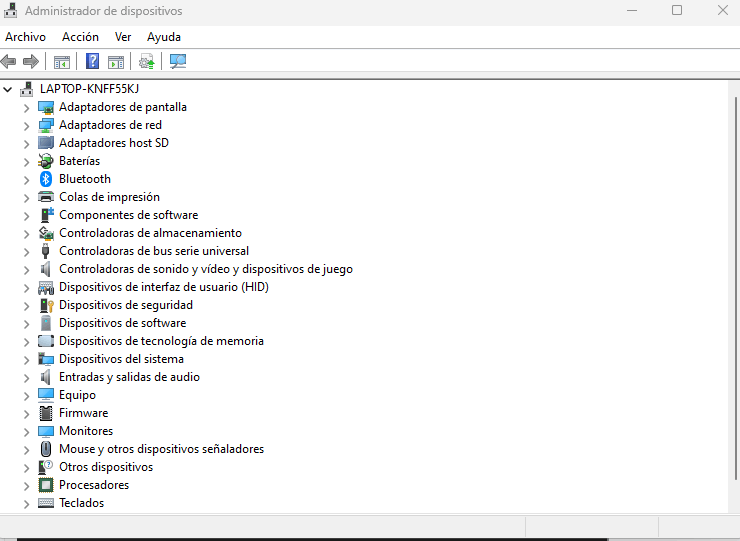The width and height of the screenshot is (740, 541).
Task: Expand the Equipo category
Action: tap(26, 396)
